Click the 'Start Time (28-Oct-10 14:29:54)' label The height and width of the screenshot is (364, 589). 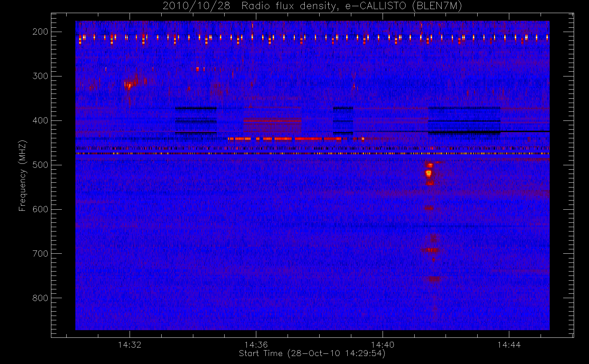pos(312,353)
